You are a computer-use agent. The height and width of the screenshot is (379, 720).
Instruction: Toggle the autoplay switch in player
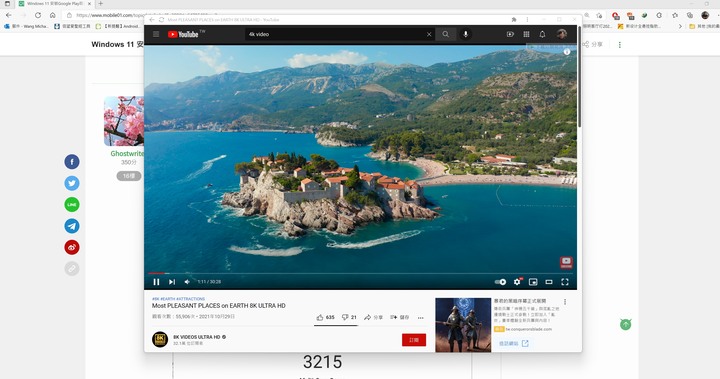[x=501, y=282]
